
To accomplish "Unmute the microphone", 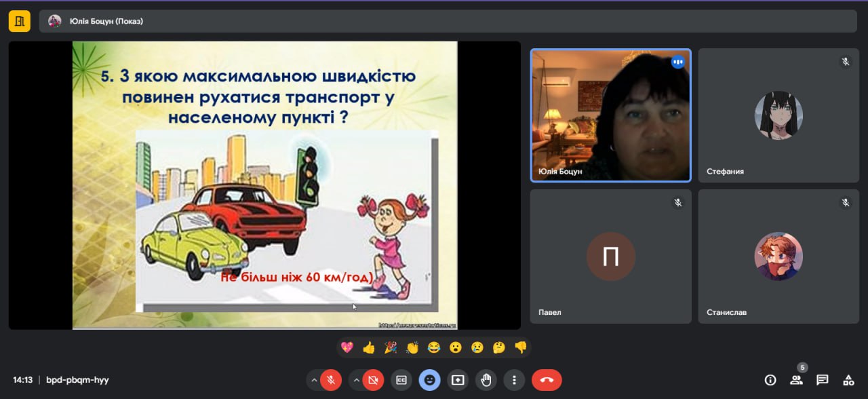I will click(331, 380).
